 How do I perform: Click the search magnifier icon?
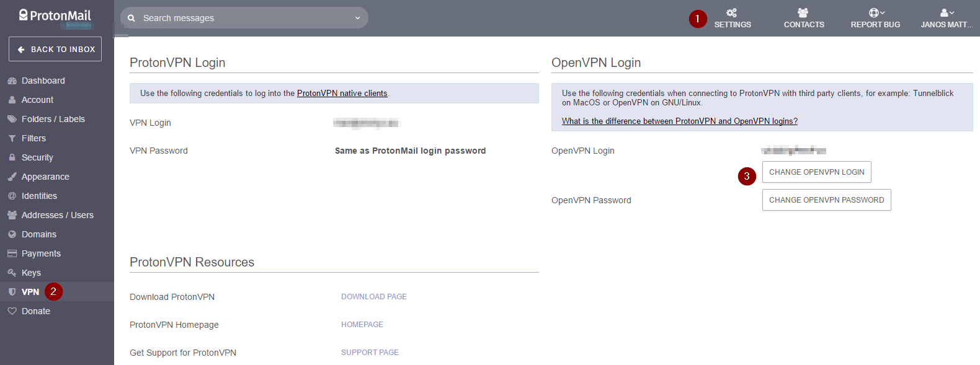pyautogui.click(x=131, y=18)
